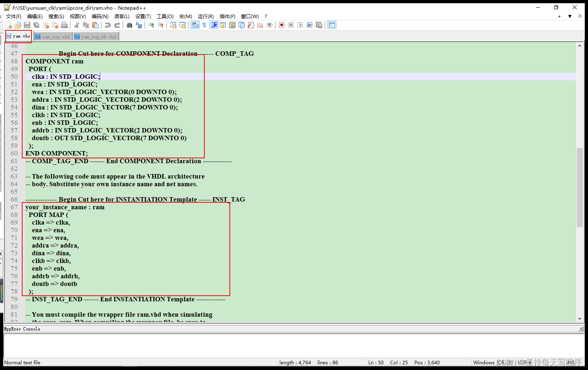This screenshot has width=588, height=370.
Task: Click the Save All toolbar icon
Action: 36,25
